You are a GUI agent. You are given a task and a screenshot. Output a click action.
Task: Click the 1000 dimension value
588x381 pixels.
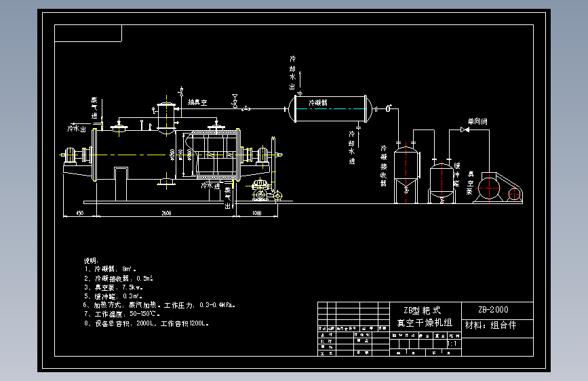click(257, 213)
